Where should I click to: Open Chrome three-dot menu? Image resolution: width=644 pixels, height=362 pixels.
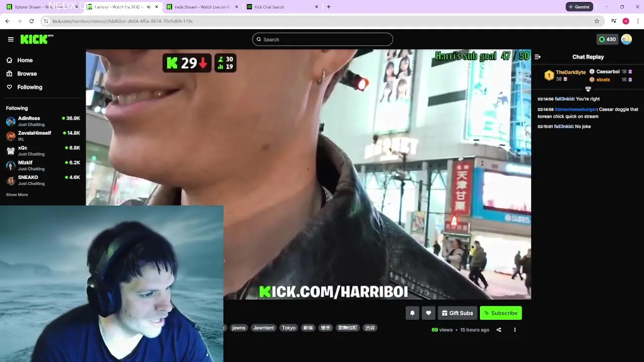638,21
